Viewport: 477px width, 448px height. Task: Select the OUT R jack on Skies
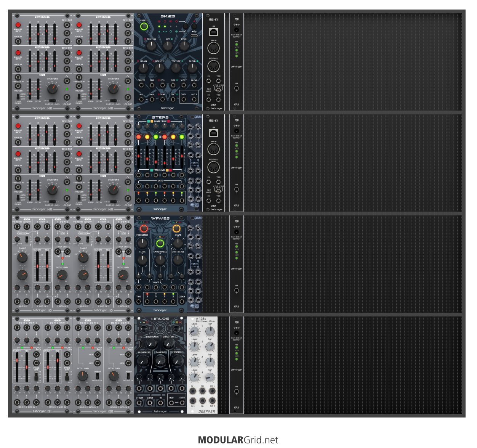pyautogui.click(x=194, y=100)
